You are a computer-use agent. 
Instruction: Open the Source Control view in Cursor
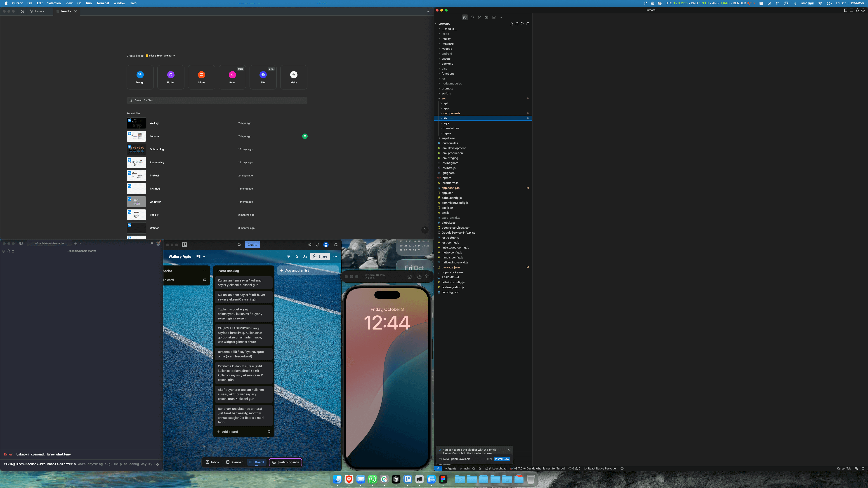479,17
